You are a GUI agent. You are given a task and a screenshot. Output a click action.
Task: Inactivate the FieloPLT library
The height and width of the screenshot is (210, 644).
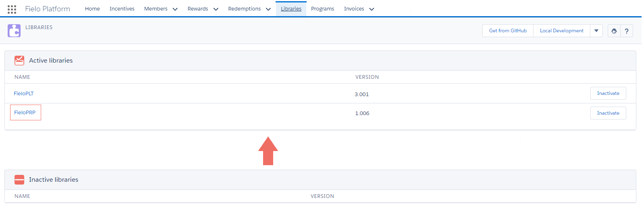tap(608, 93)
